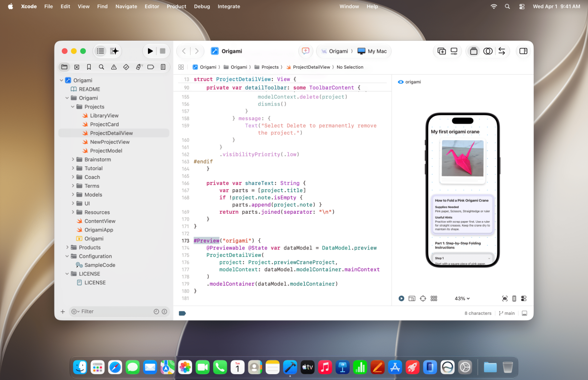588x380 pixels.
Task: Toggle the navigator sidebar list button
Action: coord(100,51)
